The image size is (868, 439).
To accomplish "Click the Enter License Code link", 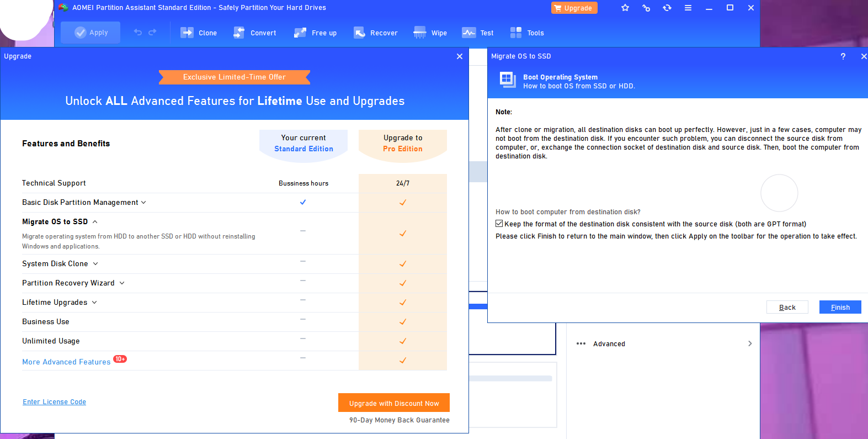I will click(x=54, y=402).
